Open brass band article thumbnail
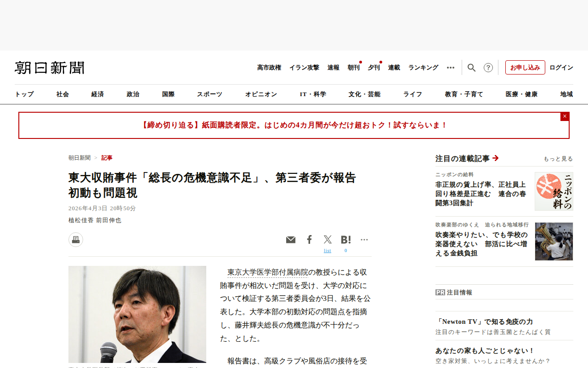The width and height of the screenshot is (588, 368). coord(554,241)
